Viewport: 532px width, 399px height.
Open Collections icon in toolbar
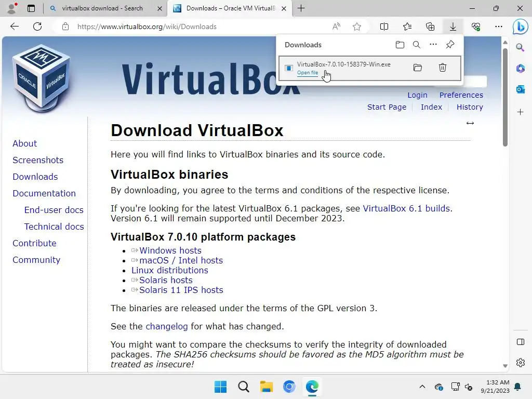pyautogui.click(x=430, y=26)
